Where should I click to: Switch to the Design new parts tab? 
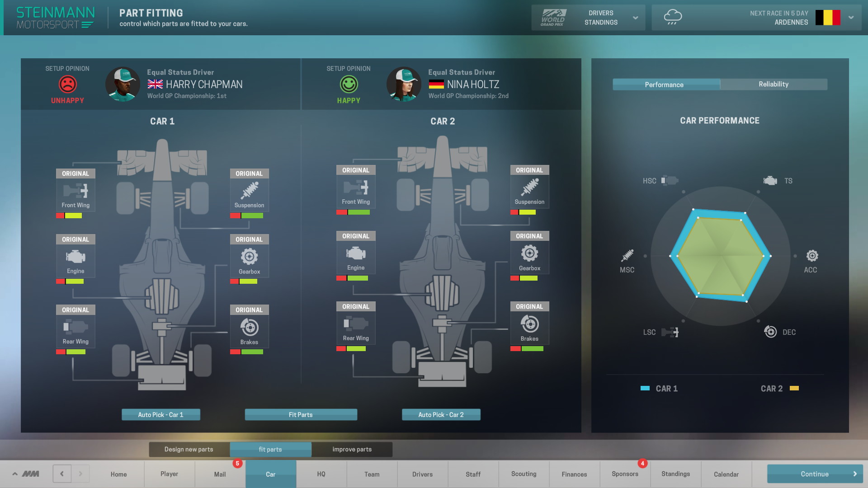189,449
